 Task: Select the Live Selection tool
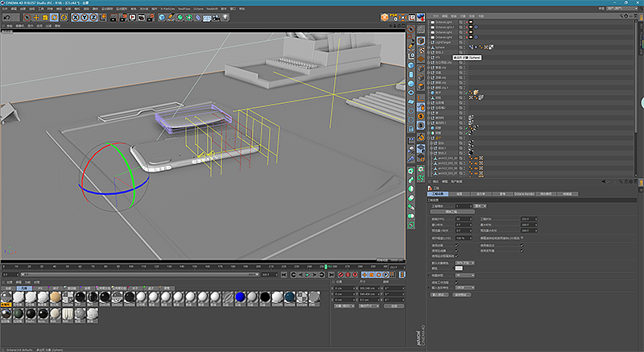point(27,17)
